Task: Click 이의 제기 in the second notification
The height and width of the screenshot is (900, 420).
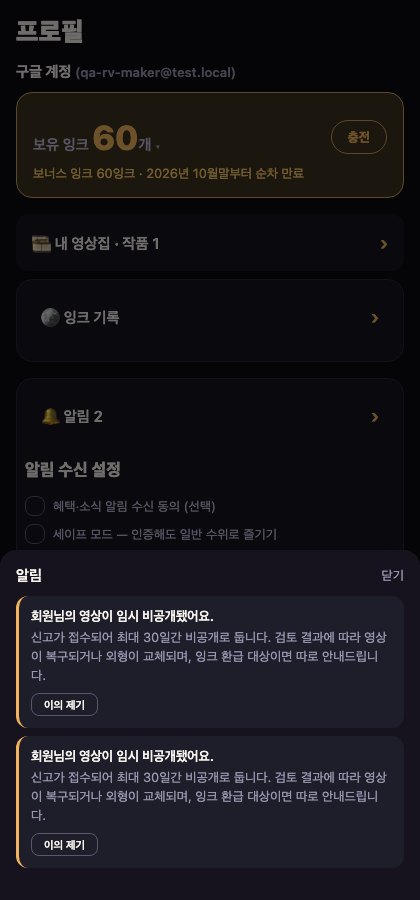Action: [64, 844]
